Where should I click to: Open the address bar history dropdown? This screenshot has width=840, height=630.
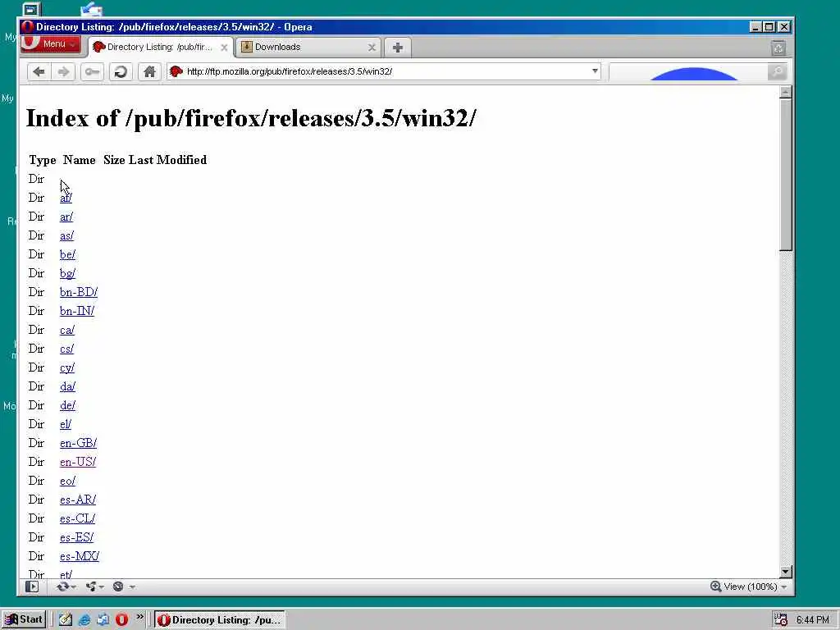point(595,71)
